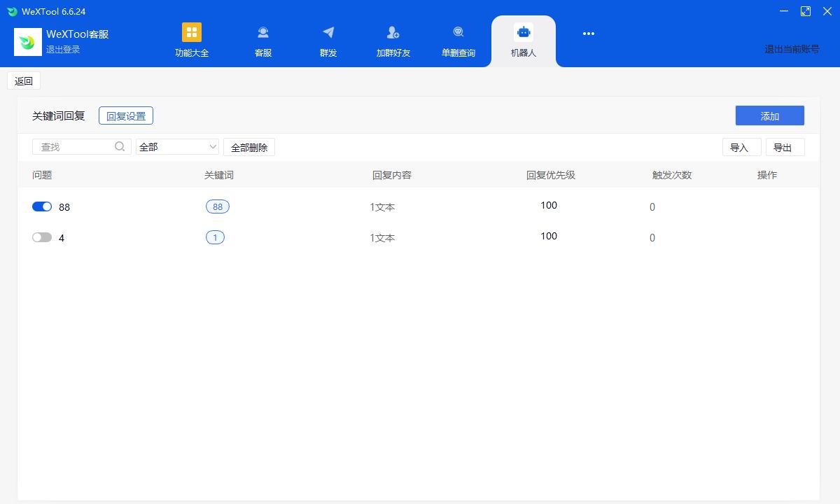Click the 全部删除 button
840x504 pixels.
249,147
